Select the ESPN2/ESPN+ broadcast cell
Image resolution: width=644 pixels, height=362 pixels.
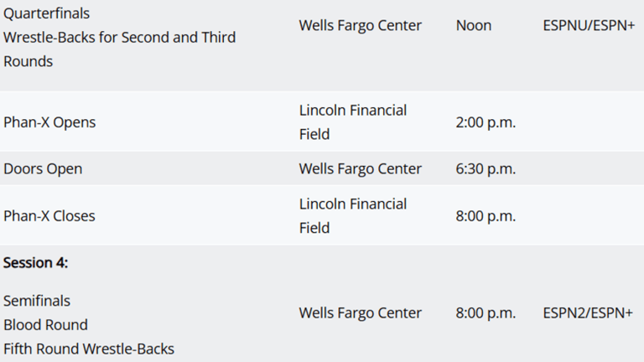(x=588, y=313)
